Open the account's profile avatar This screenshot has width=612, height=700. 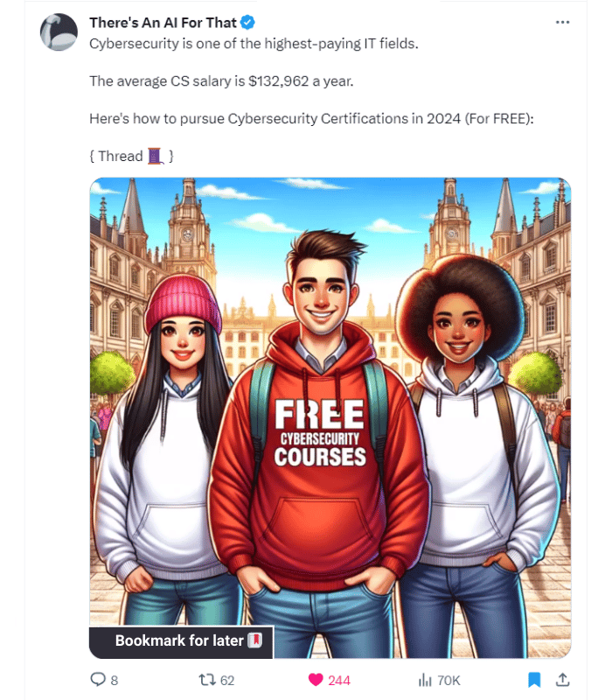tap(59, 32)
